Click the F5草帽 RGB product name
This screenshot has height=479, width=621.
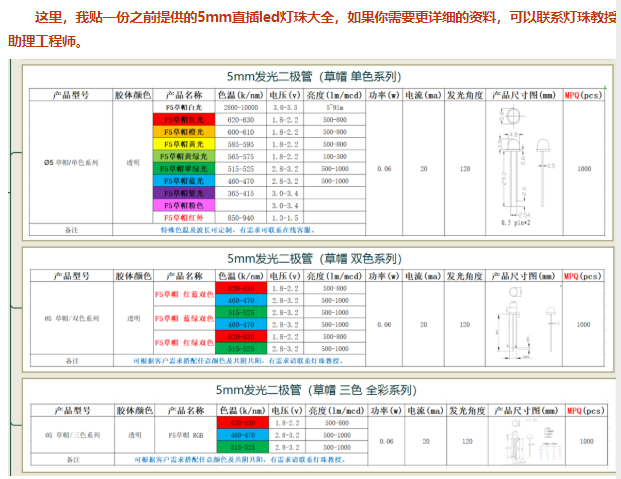point(186,435)
